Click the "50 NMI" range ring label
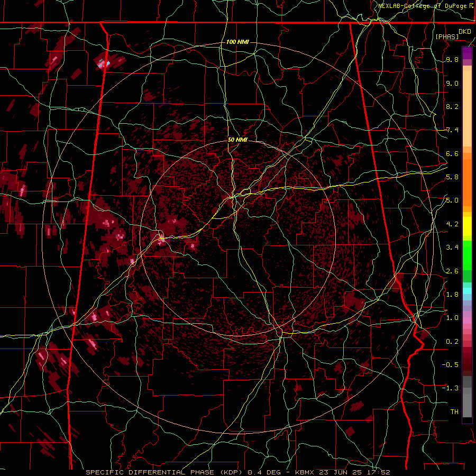Screen dimensions: 476x476 [237, 140]
